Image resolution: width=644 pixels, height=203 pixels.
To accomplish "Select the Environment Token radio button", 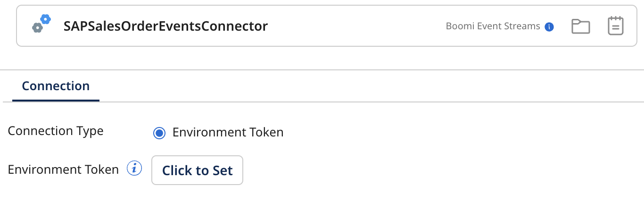I will 159,133.
